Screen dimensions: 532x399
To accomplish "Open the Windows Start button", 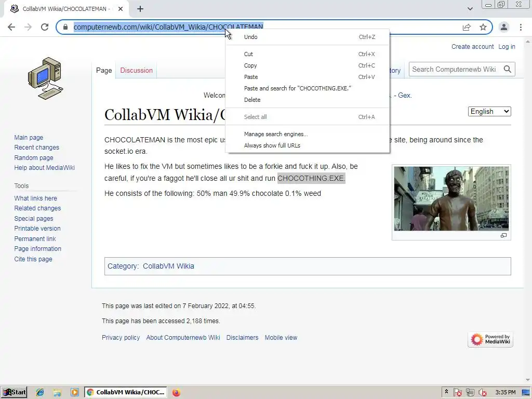I will 14,392.
